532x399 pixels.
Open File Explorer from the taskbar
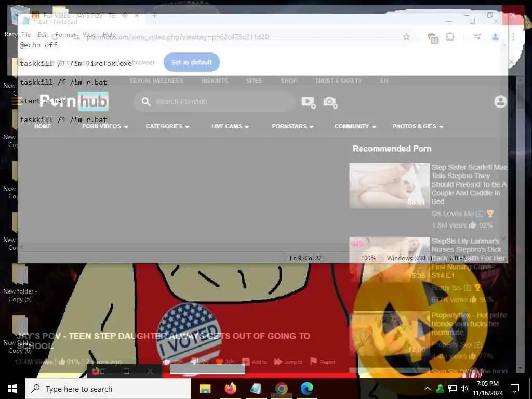205,389
